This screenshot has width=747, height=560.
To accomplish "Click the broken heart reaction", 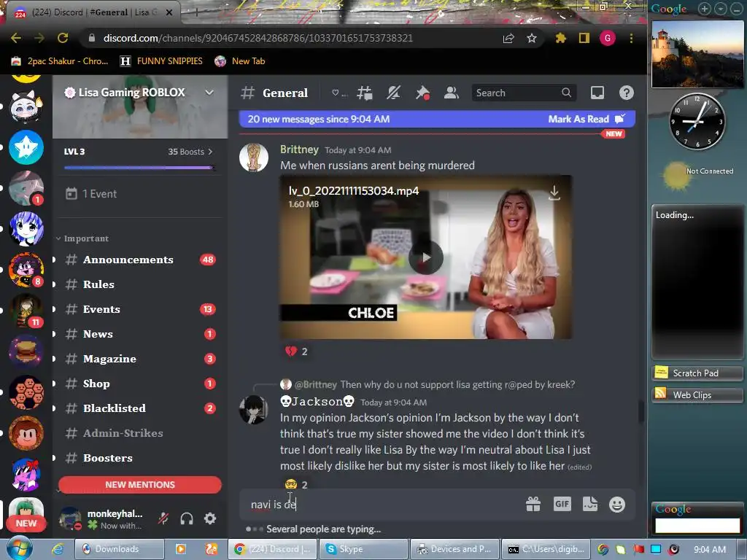I will (x=296, y=351).
